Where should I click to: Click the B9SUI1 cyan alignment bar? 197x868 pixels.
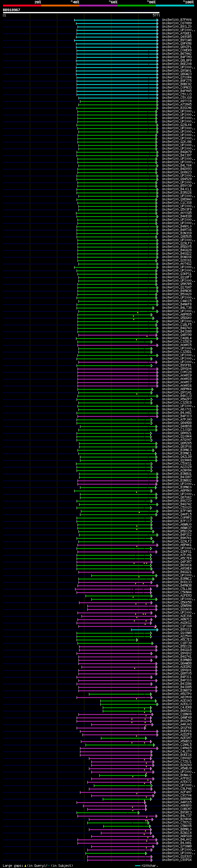[144, 629]
